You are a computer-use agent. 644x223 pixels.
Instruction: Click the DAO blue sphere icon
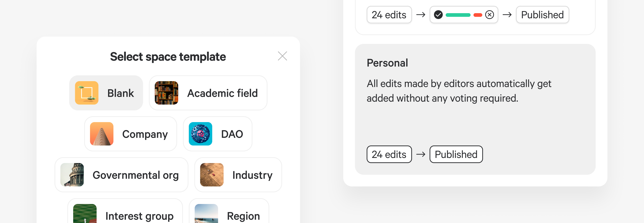point(200,134)
